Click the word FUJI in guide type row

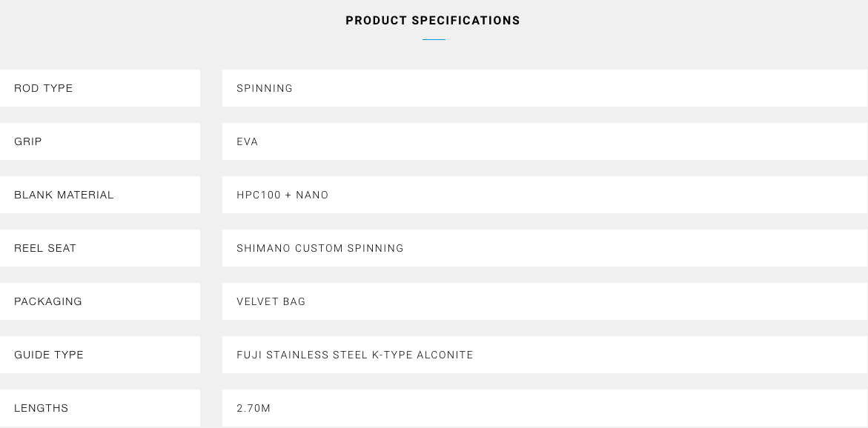249,355
